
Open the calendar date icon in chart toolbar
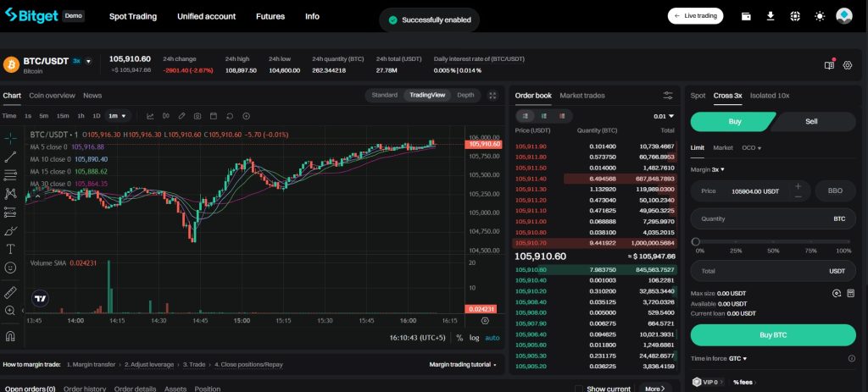point(214,116)
